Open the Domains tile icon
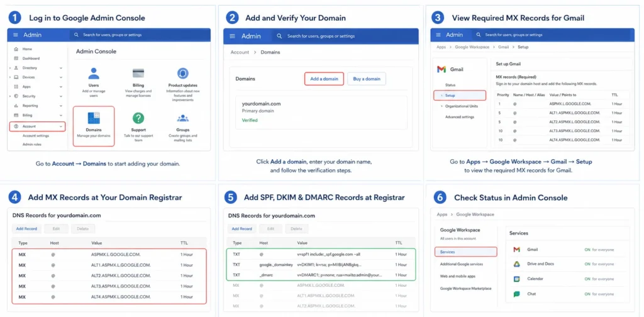Screen dimensions: 644x317 94,118
